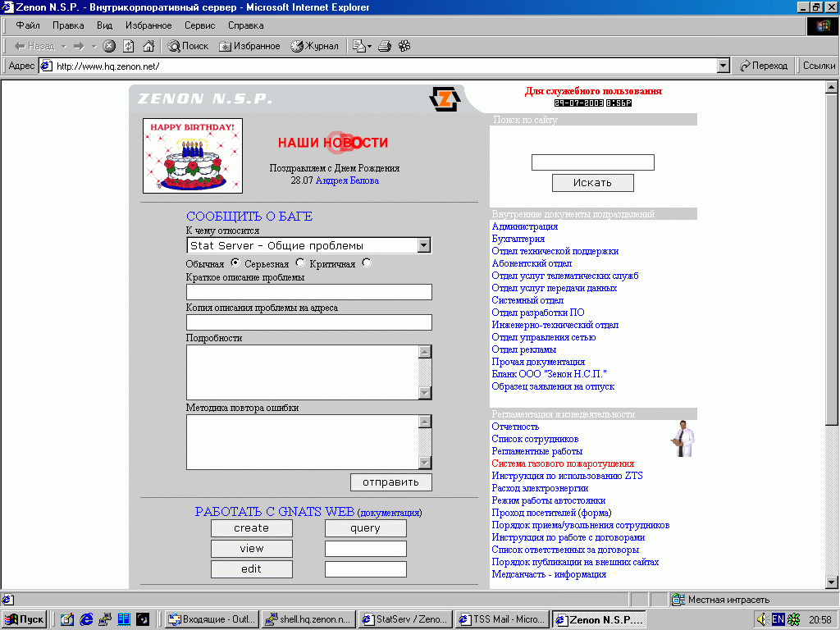
Task: Click the GNATS create button
Action: [x=251, y=528]
